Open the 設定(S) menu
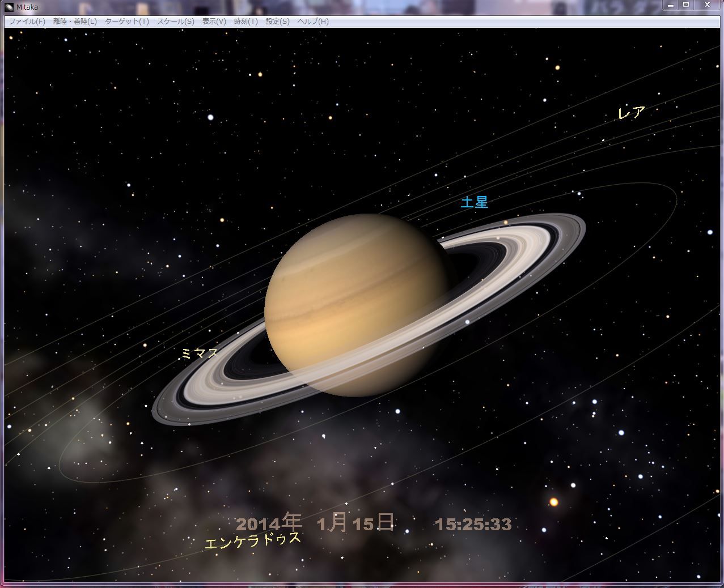724x588 pixels. click(278, 22)
